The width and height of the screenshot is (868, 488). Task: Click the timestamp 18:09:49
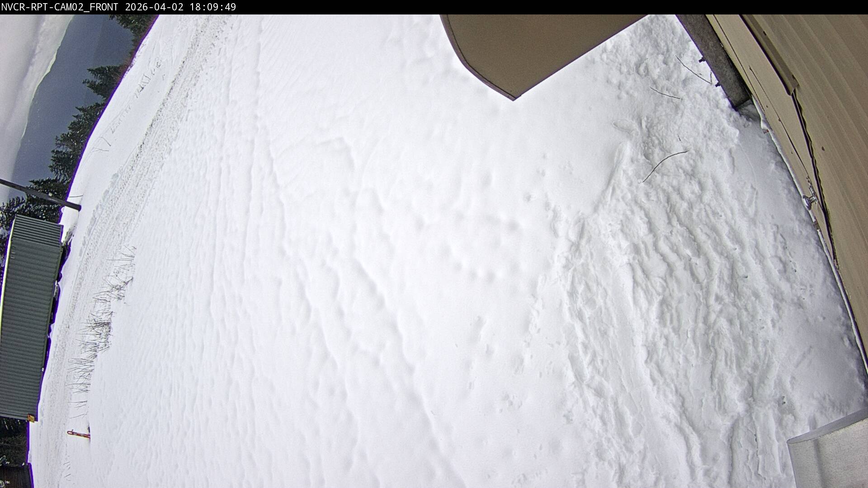coord(212,7)
